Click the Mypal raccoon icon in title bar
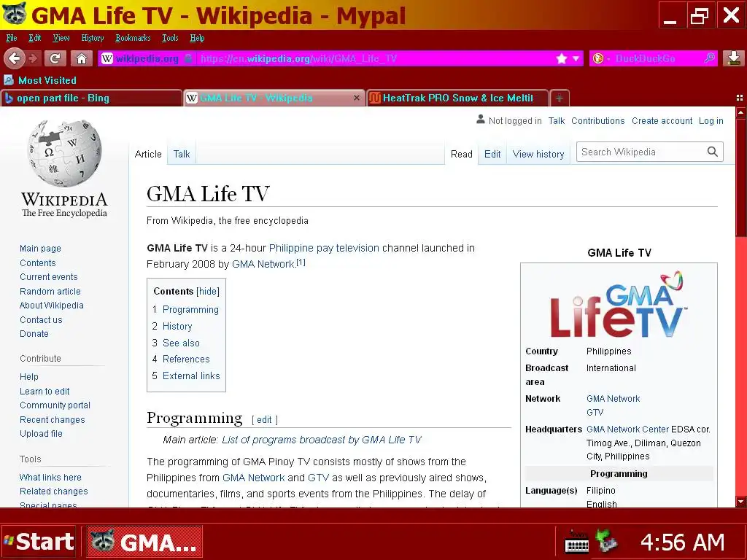The image size is (747, 560). tap(15, 15)
